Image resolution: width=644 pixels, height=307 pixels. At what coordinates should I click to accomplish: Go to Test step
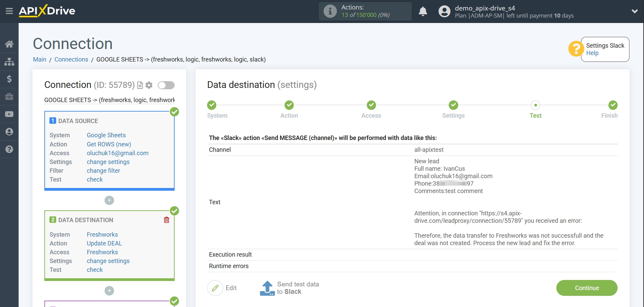click(536, 105)
